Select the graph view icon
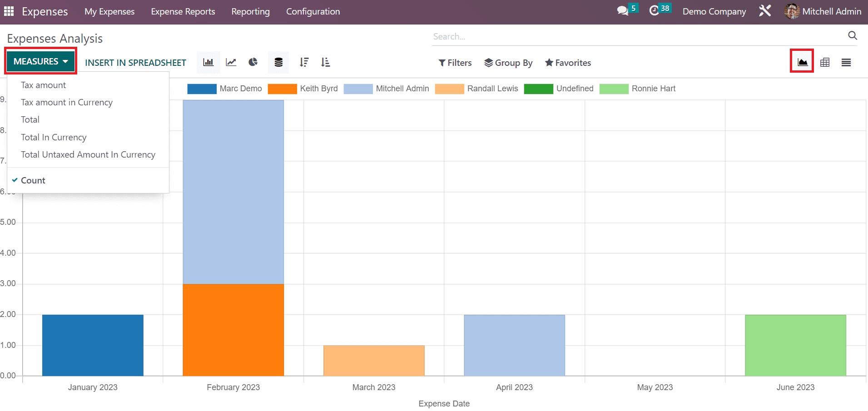The height and width of the screenshot is (411, 868). [802, 62]
